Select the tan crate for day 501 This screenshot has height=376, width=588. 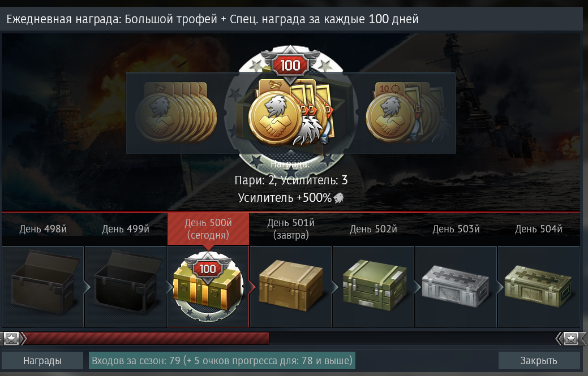point(291,287)
